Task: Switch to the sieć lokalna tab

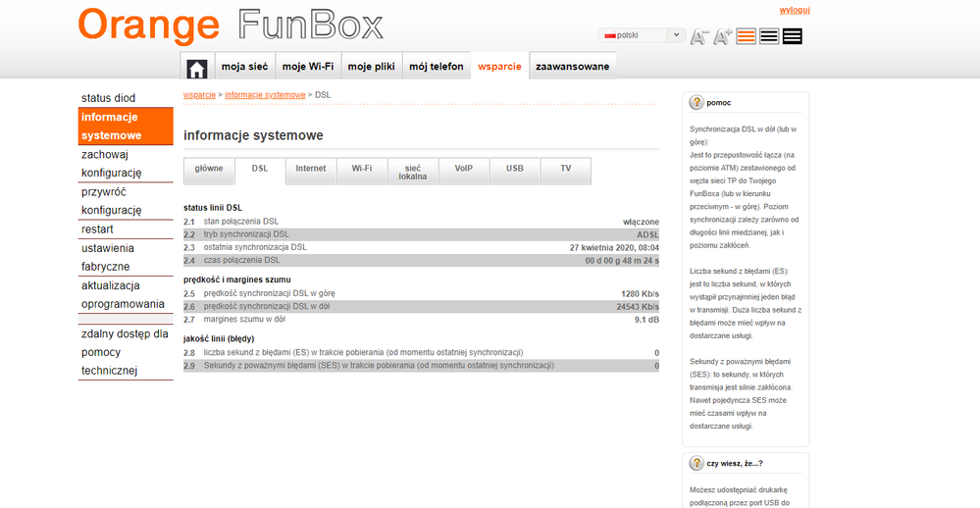Action: [413, 172]
